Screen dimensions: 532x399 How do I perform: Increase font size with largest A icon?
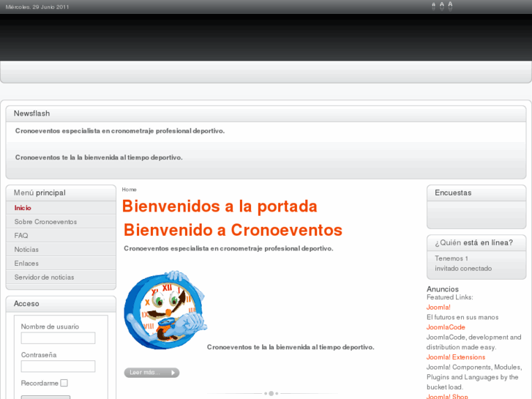pyautogui.click(x=450, y=6)
